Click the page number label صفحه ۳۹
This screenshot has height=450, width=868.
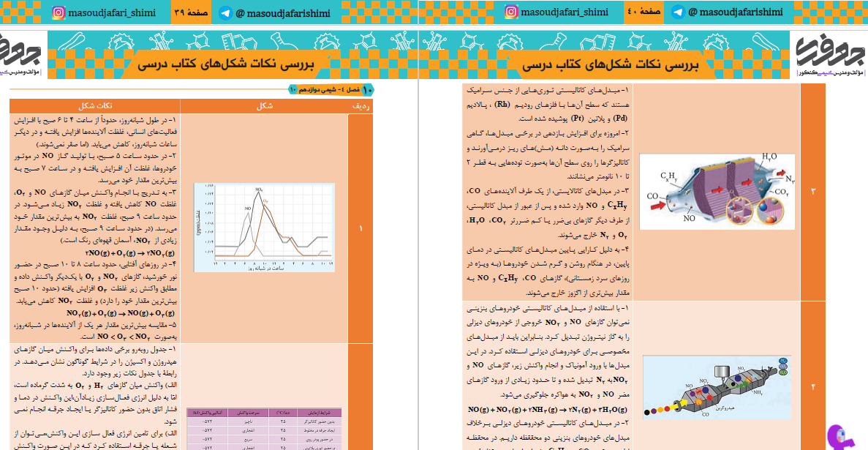click(x=190, y=12)
